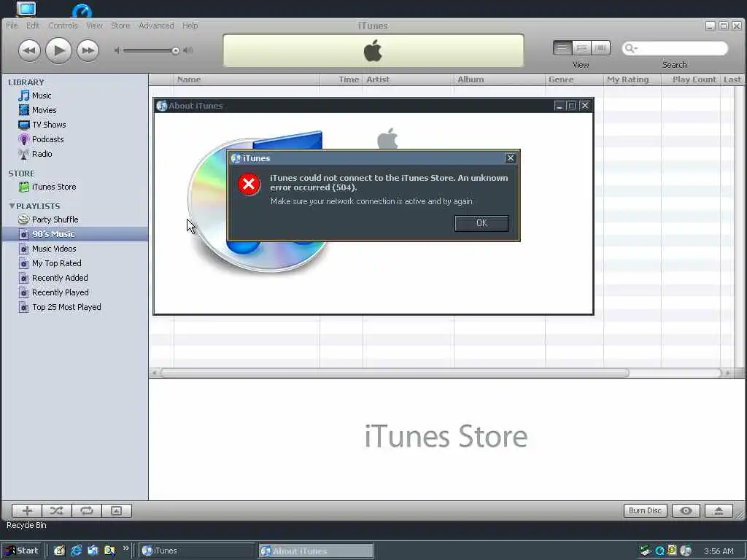Click the low volume speaker icon
The height and width of the screenshot is (560, 747).
[x=117, y=50]
